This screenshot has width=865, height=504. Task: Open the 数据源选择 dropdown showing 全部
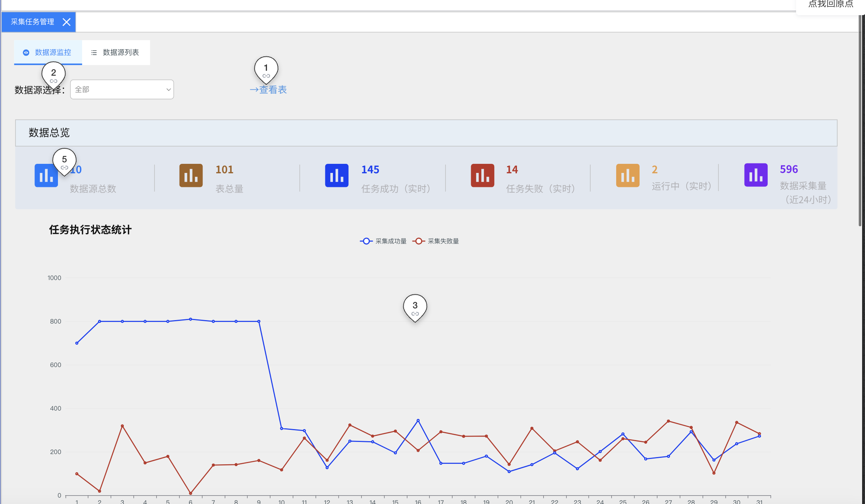(122, 89)
